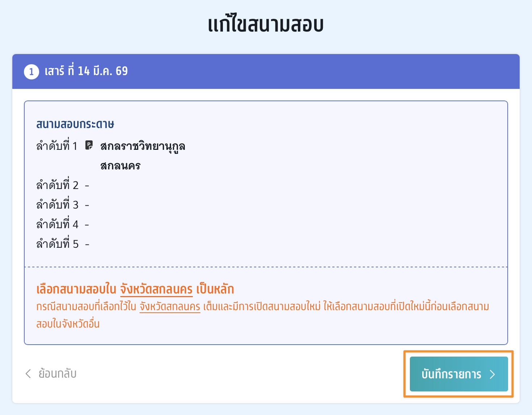Click underlined จังหวัดสกลนคร in the orange heading
Viewport: 532px width, 415px height.
(x=156, y=289)
